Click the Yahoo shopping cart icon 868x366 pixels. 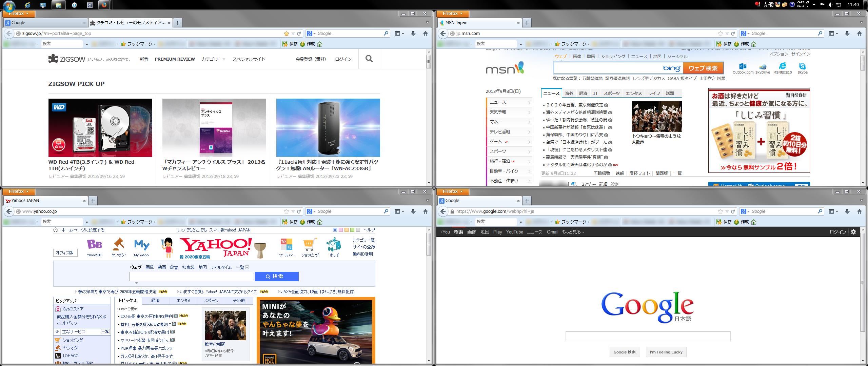point(310,244)
